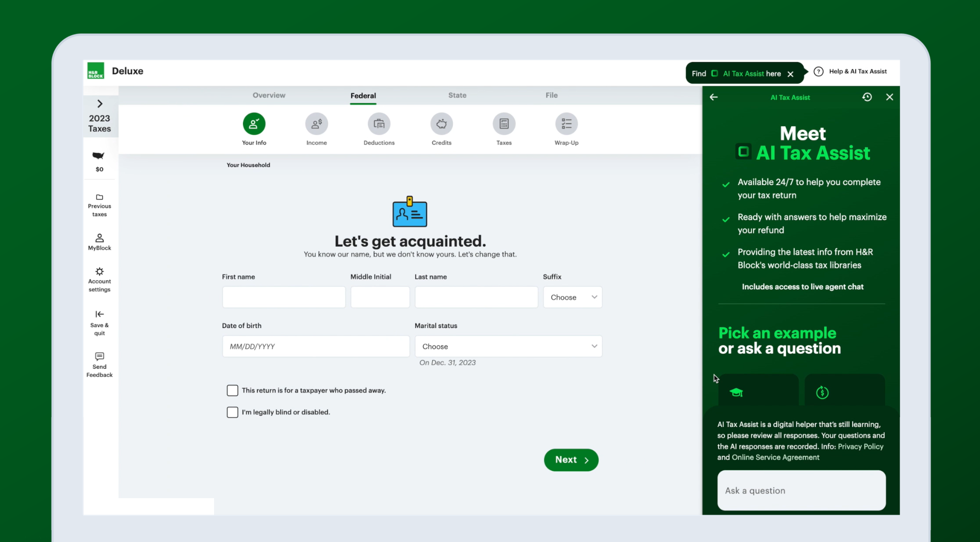Select the Your Info step icon

pos(253,124)
